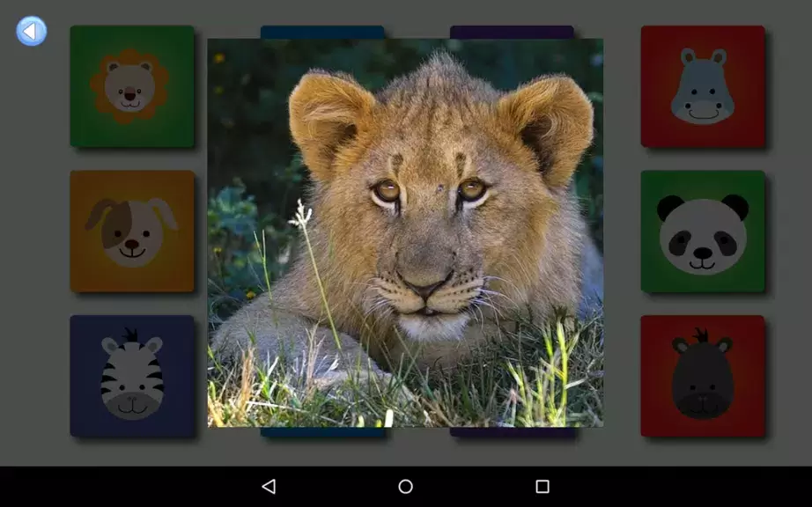Screen dimensions: 812x507
Task: Open the zebra face tile
Action: coord(132,376)
